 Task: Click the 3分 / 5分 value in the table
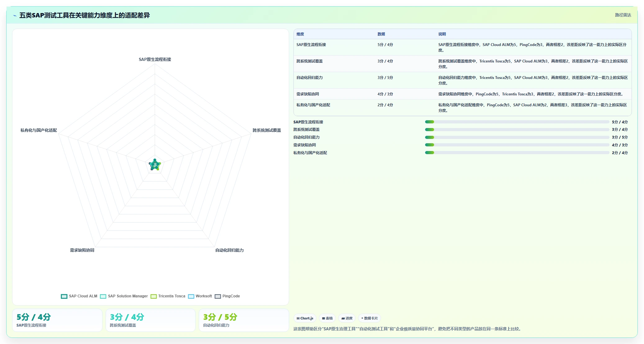pyautogui.click(x=385, y=78)
